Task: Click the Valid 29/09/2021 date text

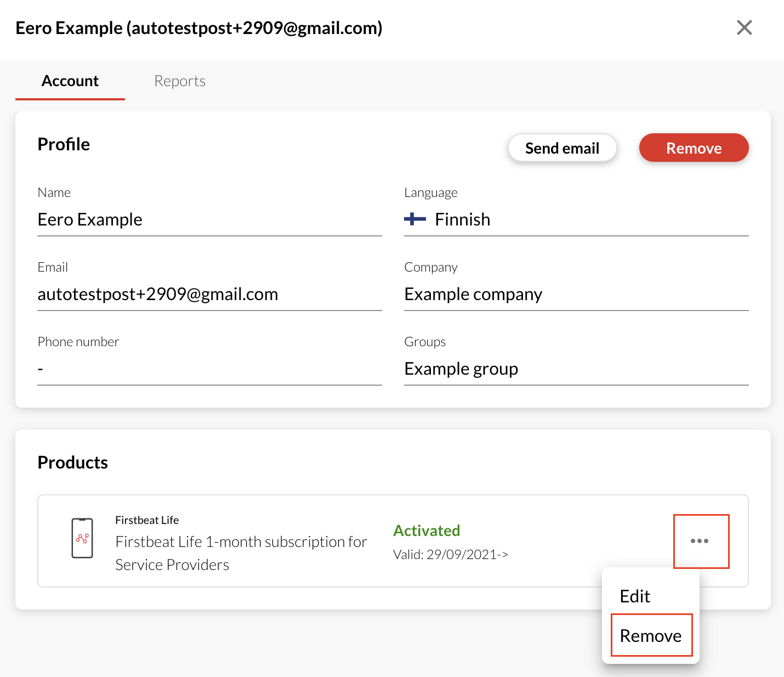Action: point(451,555)
